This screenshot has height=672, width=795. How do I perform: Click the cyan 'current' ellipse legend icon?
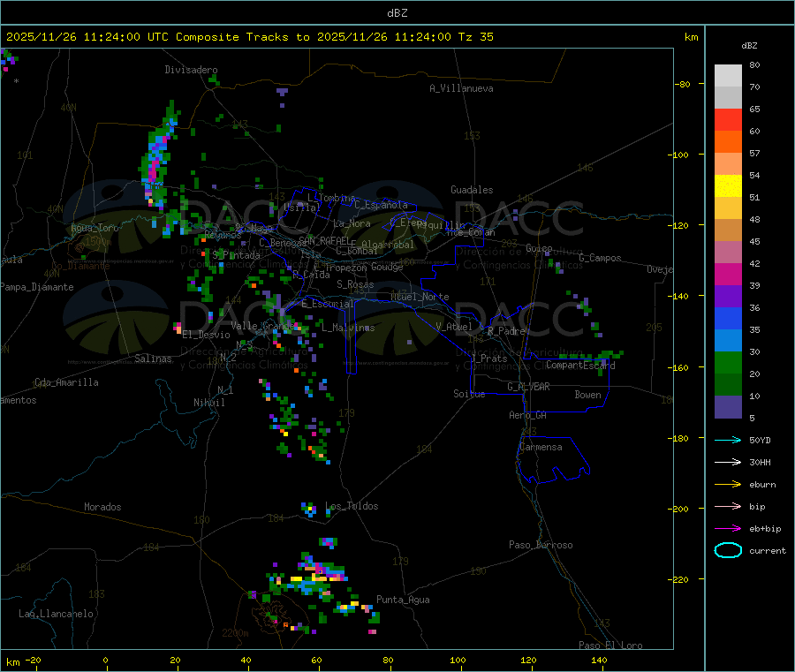pos(728,550)
